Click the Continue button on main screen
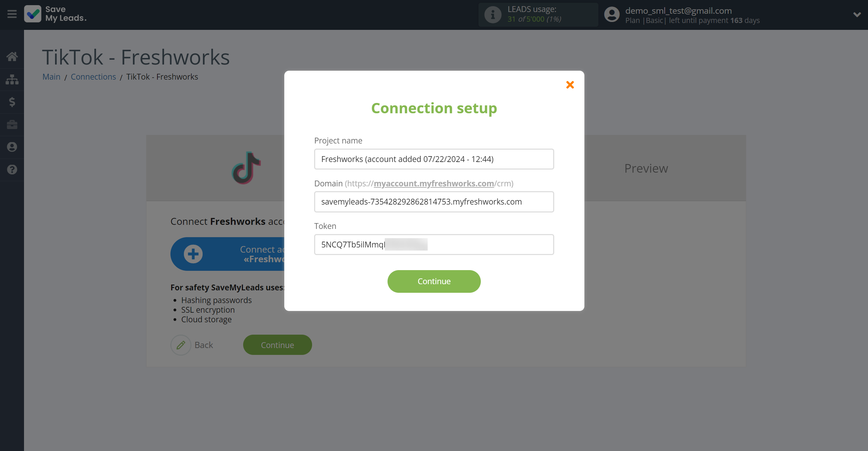This screenshot has height=451, width=868. [277, 345]
